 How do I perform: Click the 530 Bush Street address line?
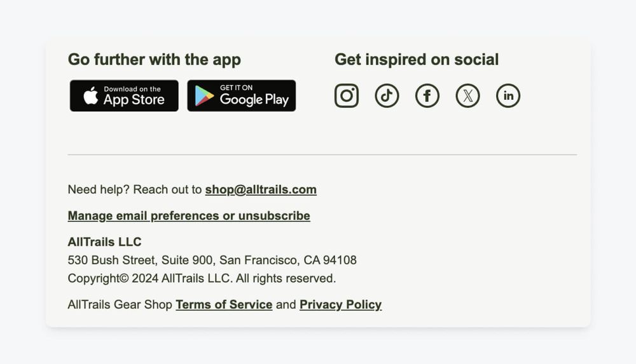(x=212, y=260)
